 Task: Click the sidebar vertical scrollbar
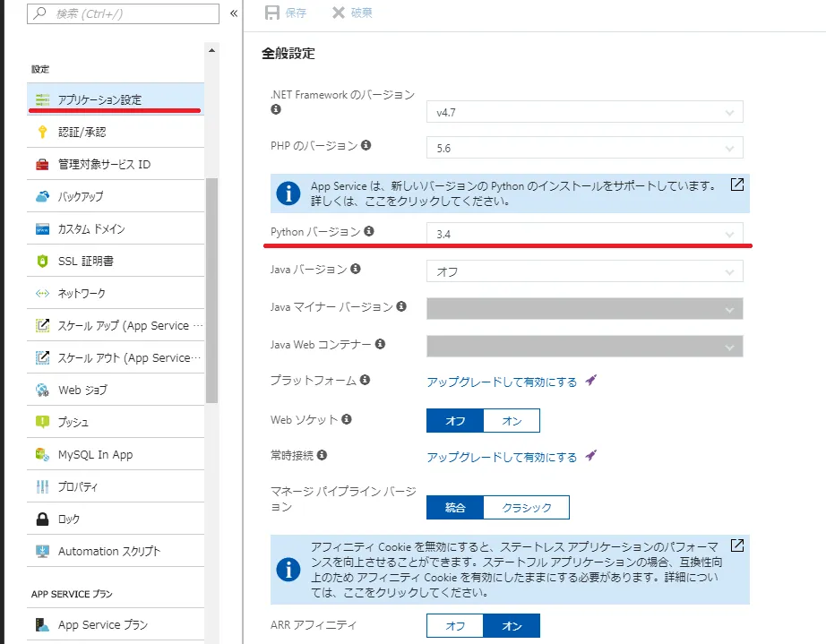coord(211,287)
